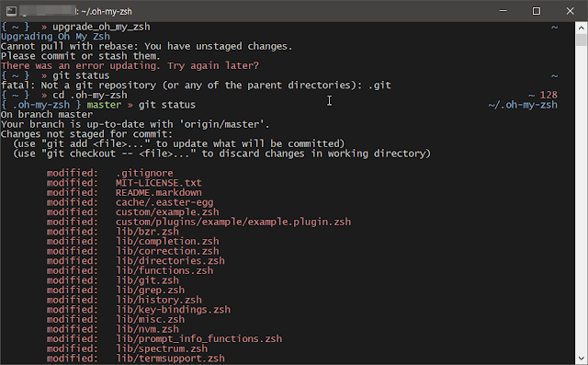Maximize the terminal window

[537, 11]
